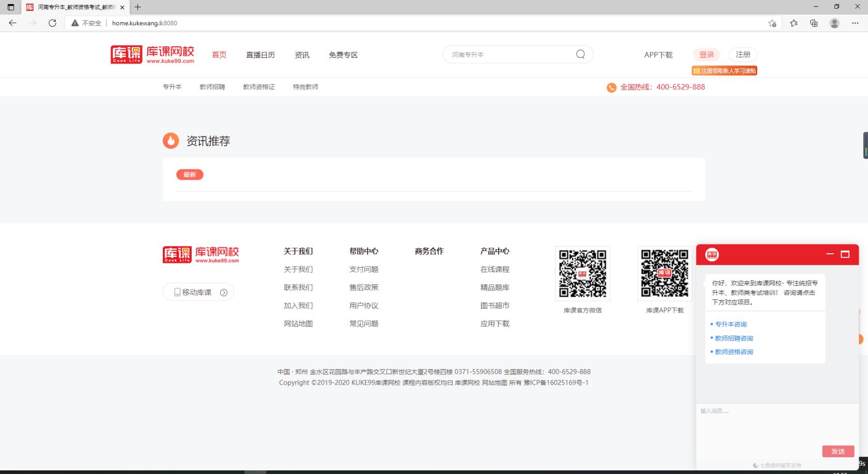Click the 注册领取新人学习津贴 banner
This screenshot has width=868, height=474.
[x=724, y=71]
